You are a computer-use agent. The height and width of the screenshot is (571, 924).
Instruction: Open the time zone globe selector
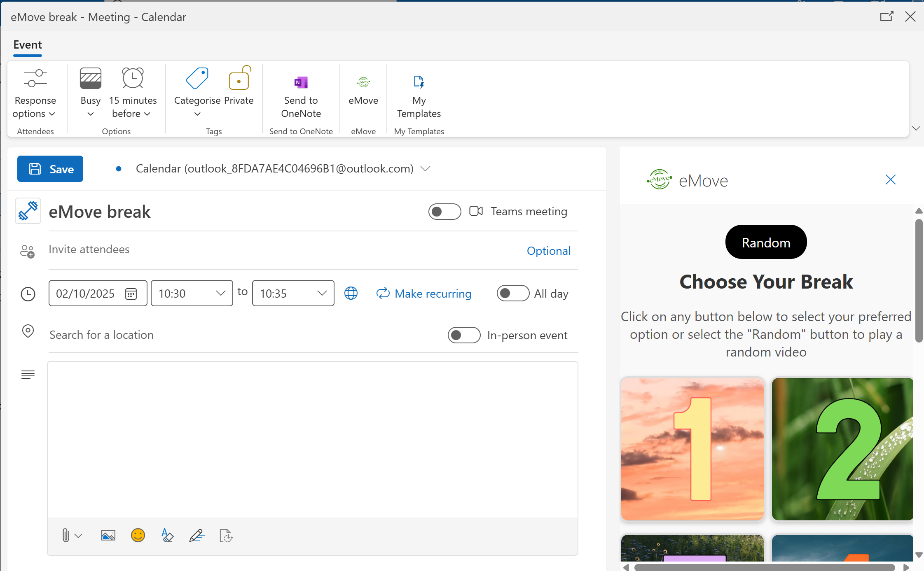coord(351,293)
